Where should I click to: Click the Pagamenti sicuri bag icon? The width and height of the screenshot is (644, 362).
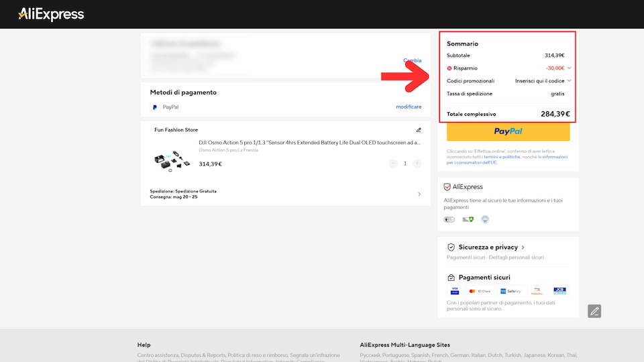pos(451,278)
